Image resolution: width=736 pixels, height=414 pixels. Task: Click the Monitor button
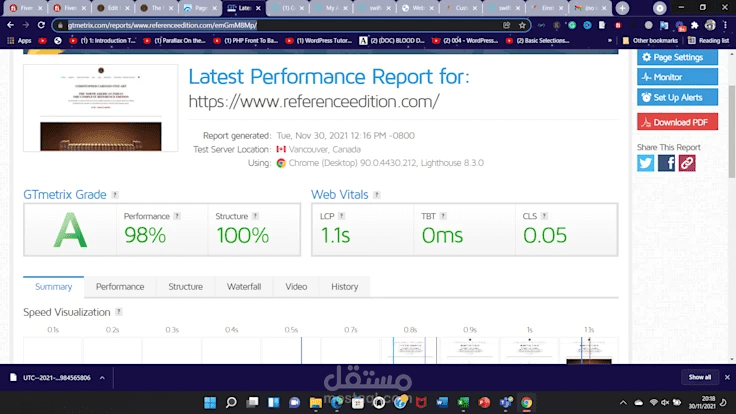click(x=677, y=77)
